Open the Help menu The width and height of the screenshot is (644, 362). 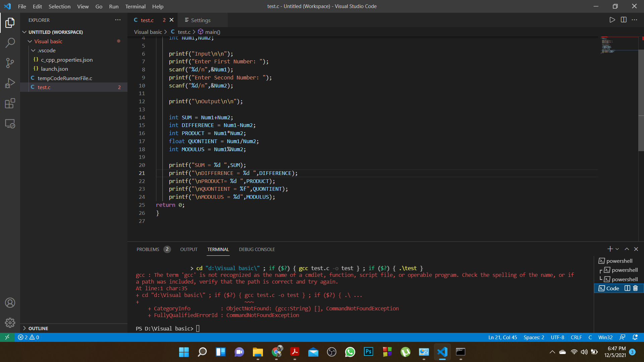158,6
